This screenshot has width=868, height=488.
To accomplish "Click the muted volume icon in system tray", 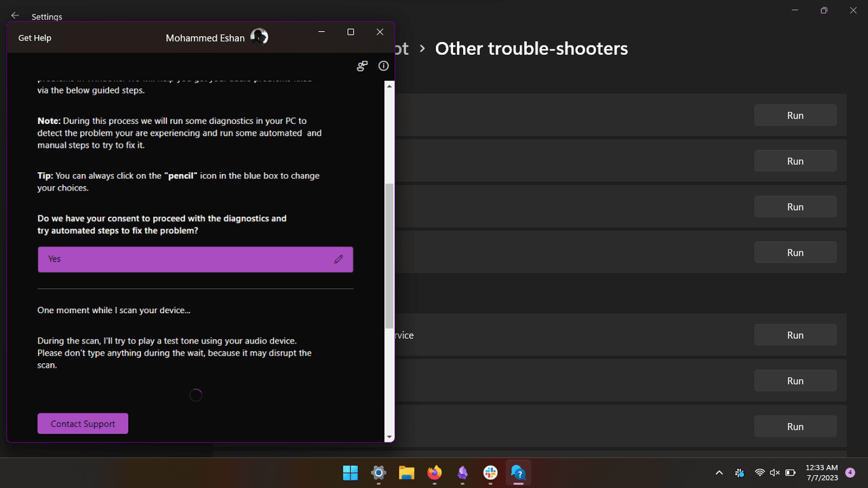I will pyautogui.click(x=775, y=472).
